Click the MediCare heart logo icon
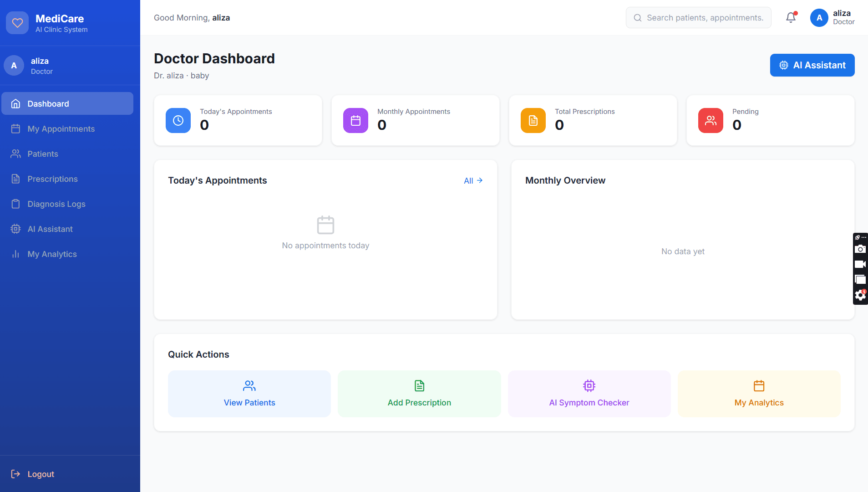This screenshot has width=868, height=492. 17,23
